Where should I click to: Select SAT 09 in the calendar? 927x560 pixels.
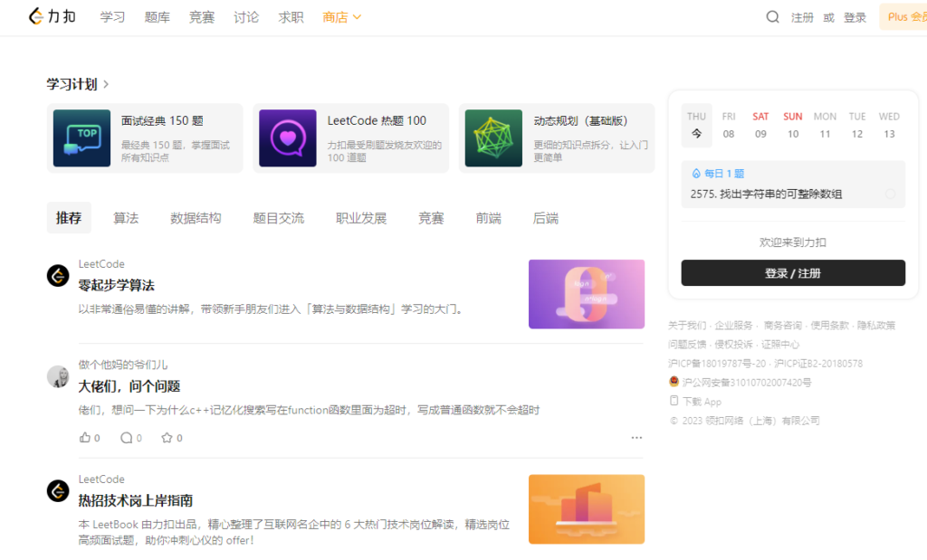760,125
